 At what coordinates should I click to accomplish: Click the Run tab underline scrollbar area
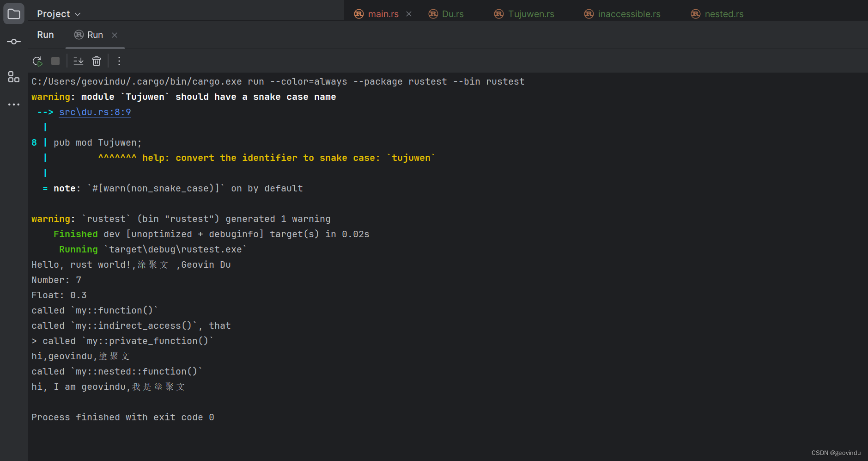click(95, 48)
